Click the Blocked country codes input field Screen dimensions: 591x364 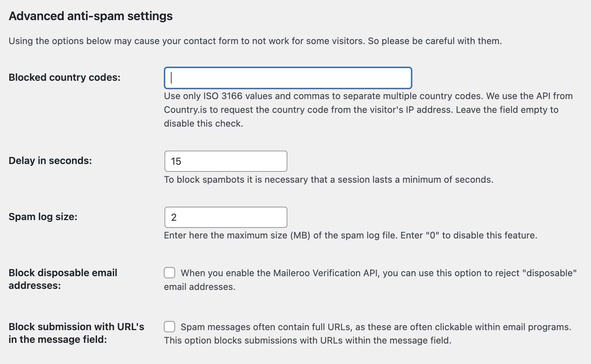288,78
